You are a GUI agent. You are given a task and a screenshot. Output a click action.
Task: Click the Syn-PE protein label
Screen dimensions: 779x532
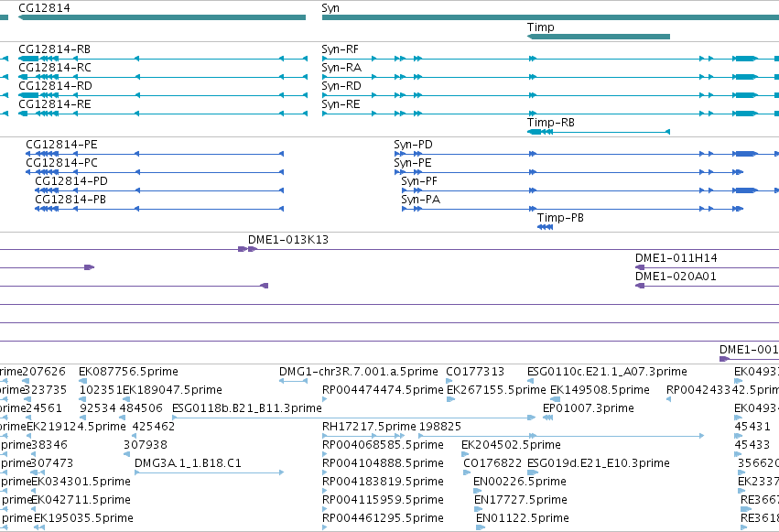(x=413, y=163)
